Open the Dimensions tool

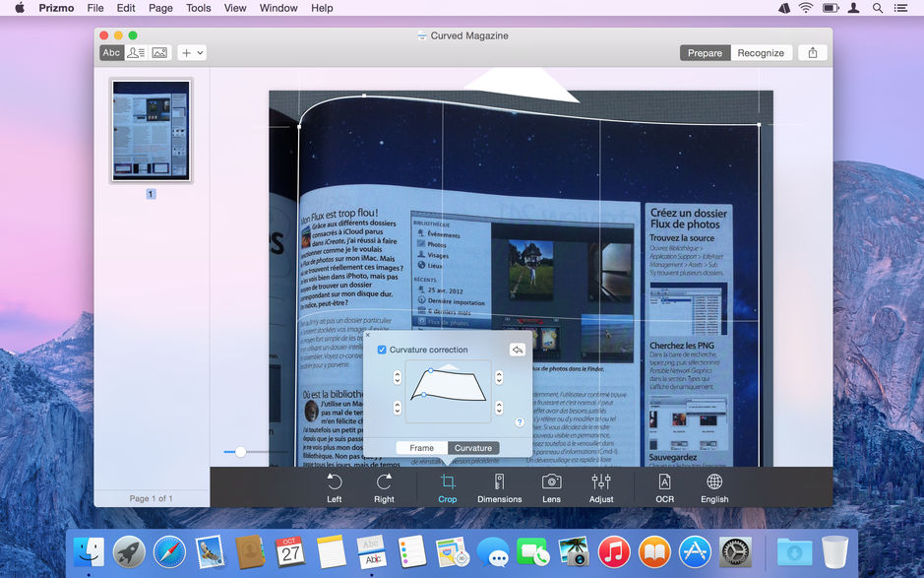click(499, 487)
